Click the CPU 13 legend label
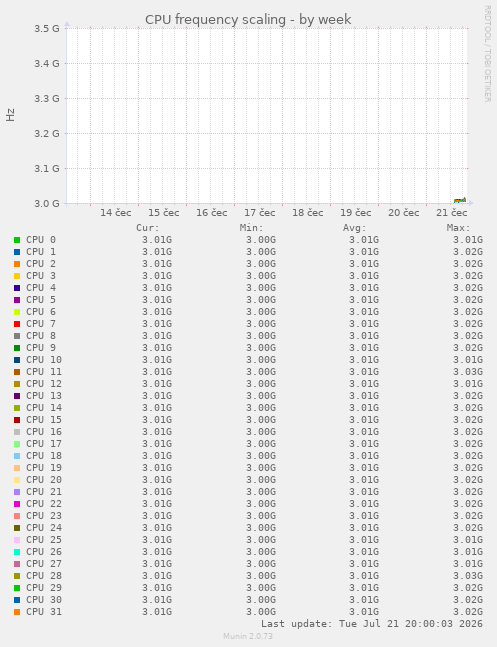497x647 pixels. click(44, 396)
